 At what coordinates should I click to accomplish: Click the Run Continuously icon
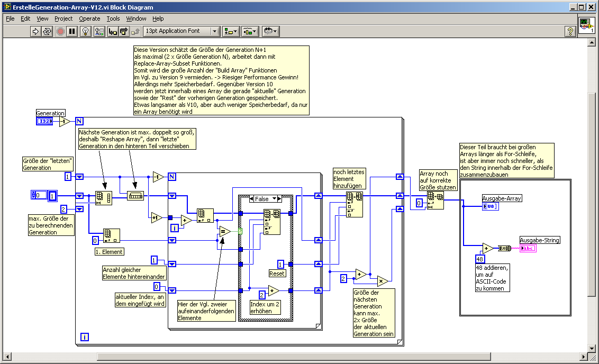(47, 32)
